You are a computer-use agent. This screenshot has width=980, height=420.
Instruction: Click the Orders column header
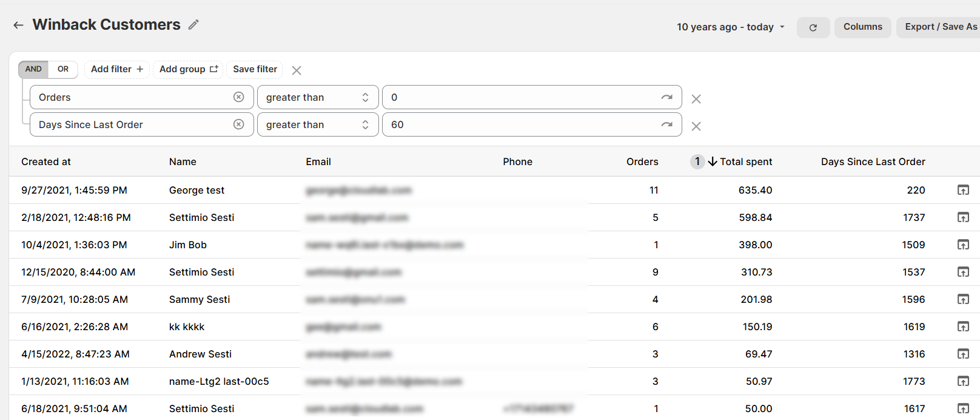(x=642, y=161)
